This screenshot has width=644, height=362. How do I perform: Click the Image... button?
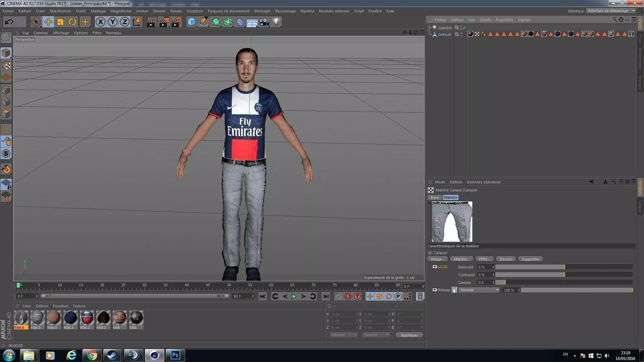437,259
